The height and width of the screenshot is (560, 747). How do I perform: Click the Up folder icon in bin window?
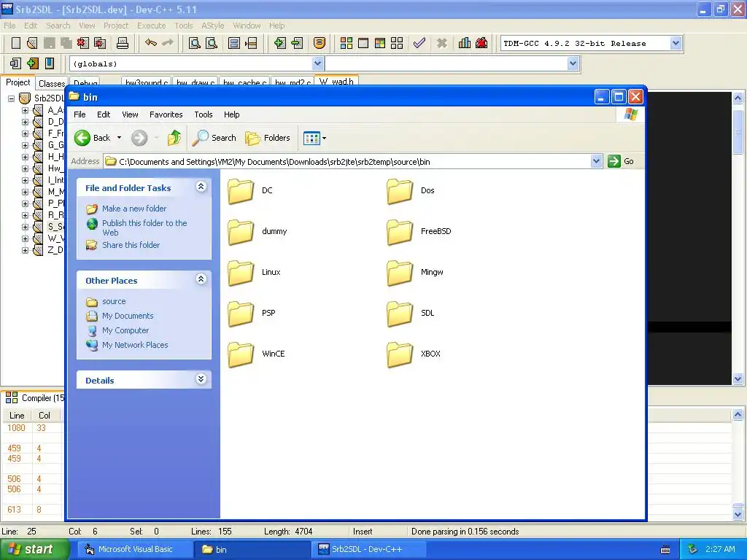pyautogui.click(x=174, y=138)
